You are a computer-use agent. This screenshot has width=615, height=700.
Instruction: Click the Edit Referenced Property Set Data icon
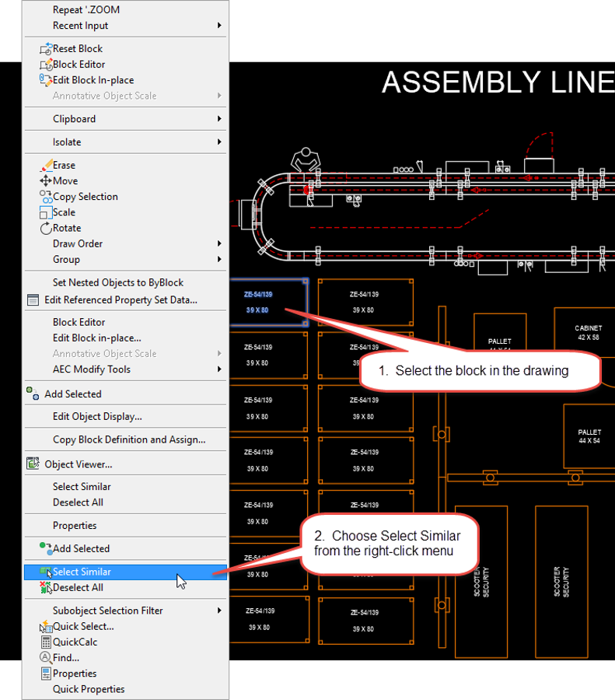coord(33,300)
